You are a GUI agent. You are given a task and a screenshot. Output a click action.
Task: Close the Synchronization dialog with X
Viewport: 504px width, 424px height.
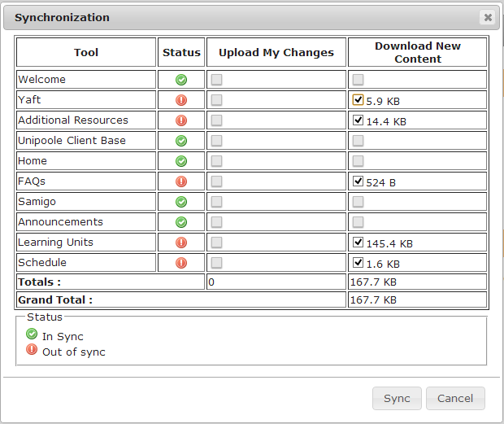(x=487, y=17)
